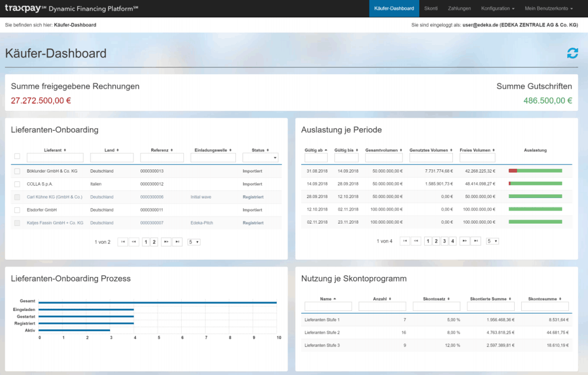The image size is (588, 375).
Task: Click utilization bar for period 31.08.2018
Action: [x=535, y=170]
